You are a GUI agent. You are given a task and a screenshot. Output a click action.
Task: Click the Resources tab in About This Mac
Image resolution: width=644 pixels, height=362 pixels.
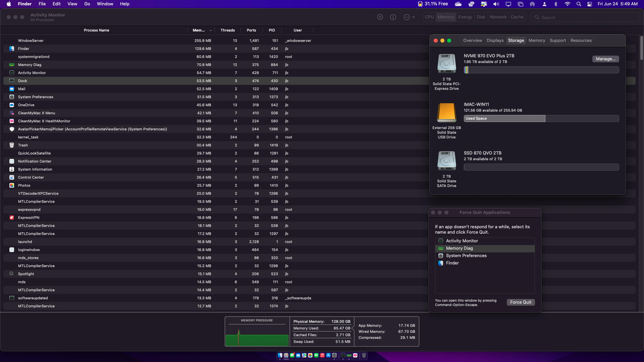tap(581, 40)
